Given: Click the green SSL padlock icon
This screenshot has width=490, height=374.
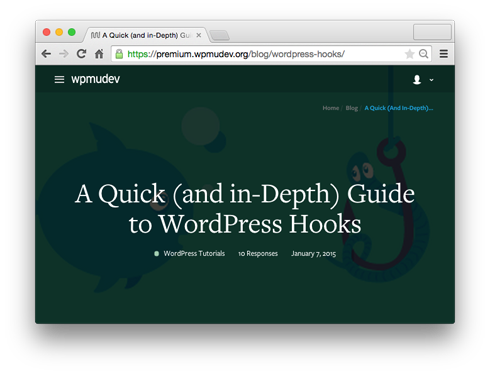Looking at the screenshot, I should click(x=119, y=54).
